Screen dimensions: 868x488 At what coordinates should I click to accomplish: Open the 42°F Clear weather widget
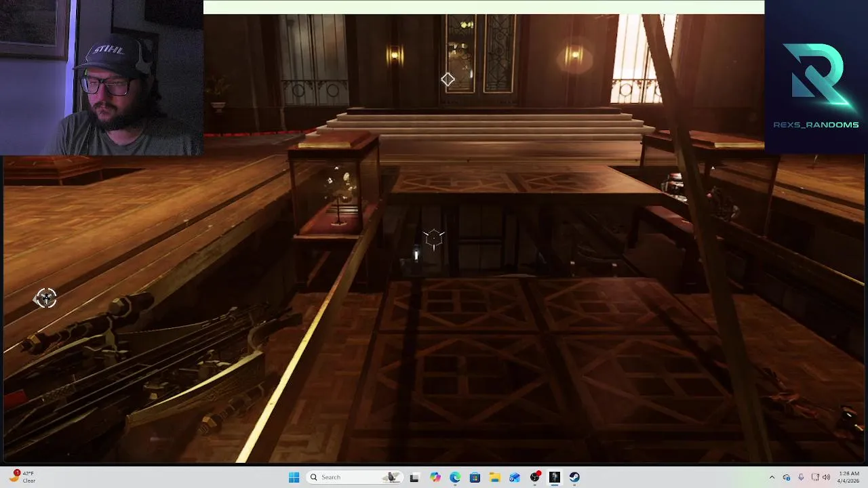point(23,477)
